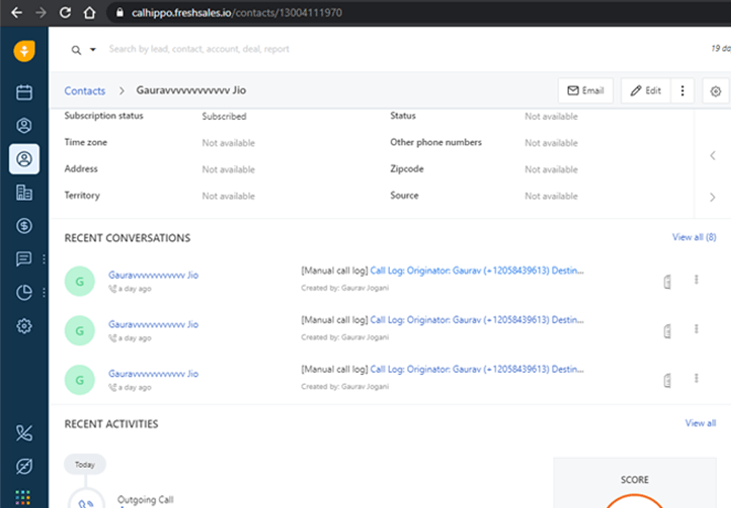
Task: Click the Freshsales logo at sidebar top
Action: (x=24, y=52)
